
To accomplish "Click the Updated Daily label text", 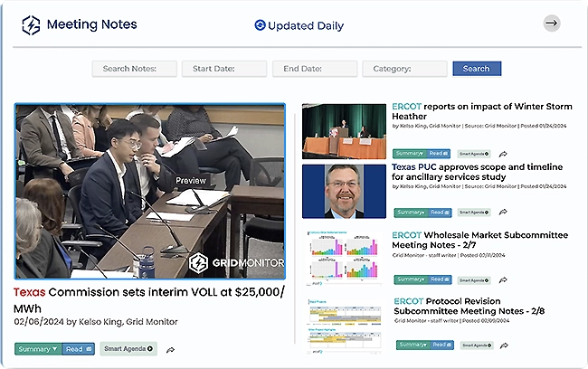I will [x=306, y=26].
